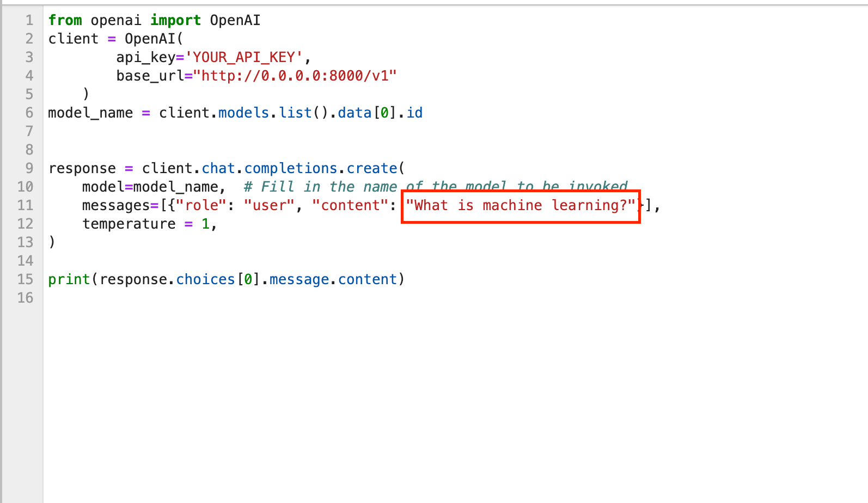868x503 pixels.
Task: Click 'temperature' parameter on line 12
Action: point(129,224)
